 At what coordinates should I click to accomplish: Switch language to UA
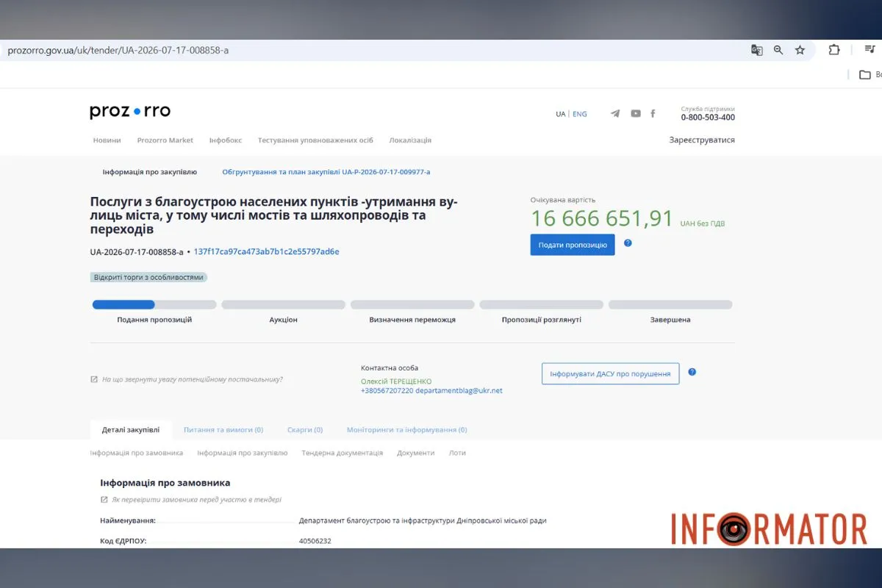click(561, 114)
